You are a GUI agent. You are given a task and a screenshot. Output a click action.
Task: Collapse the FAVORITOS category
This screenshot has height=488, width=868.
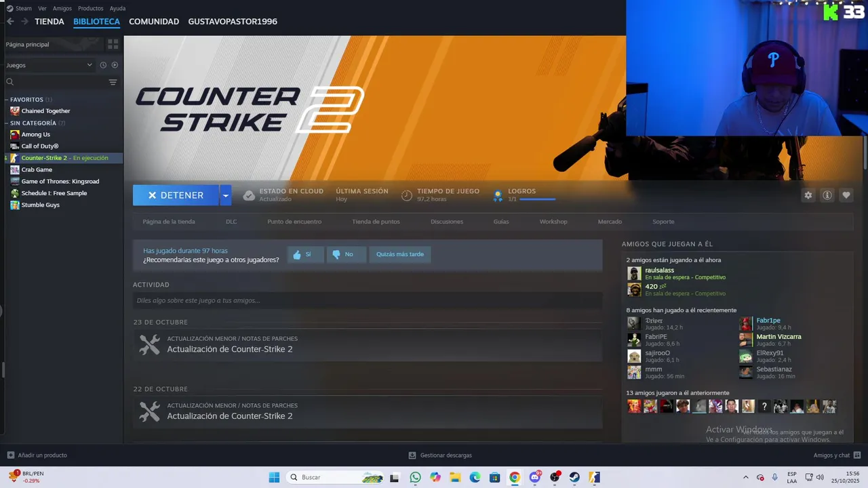26,100
